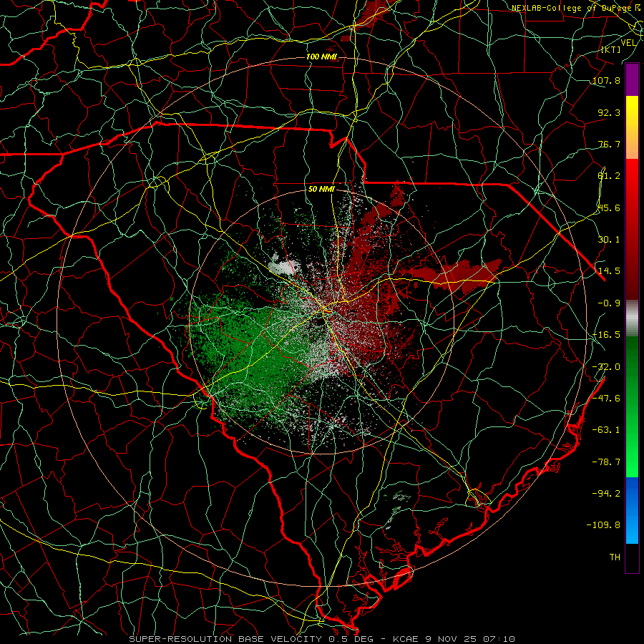Click the Super-Resolution Base Velocity caption text
The height and width of the screenshot is (644, 644).
321,639
